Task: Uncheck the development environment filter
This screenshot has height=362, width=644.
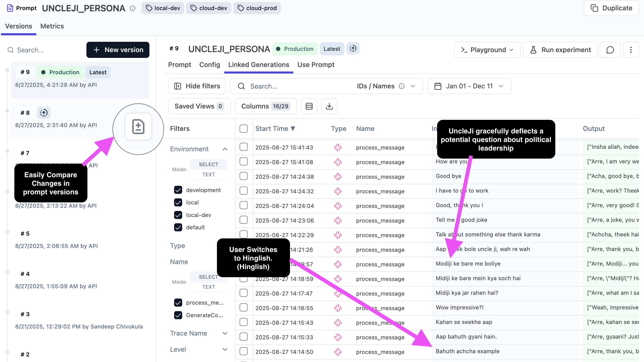Action: point(178,190)
